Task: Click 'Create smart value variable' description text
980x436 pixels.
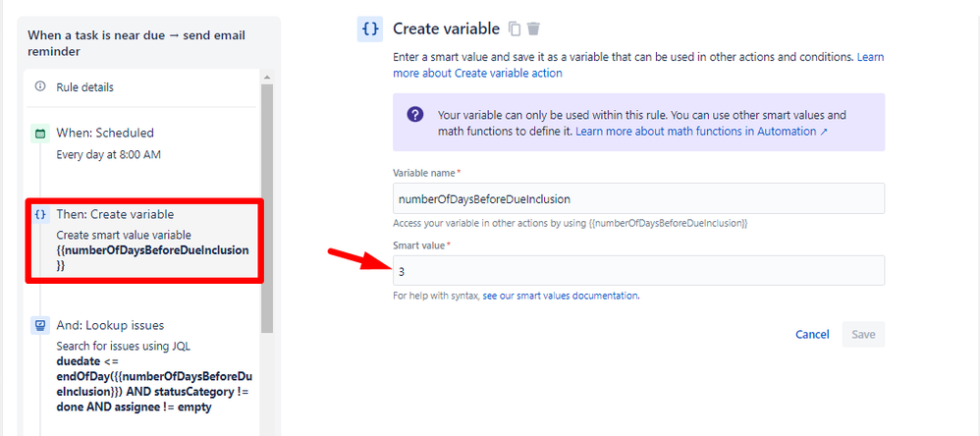Action: [124, 235]
